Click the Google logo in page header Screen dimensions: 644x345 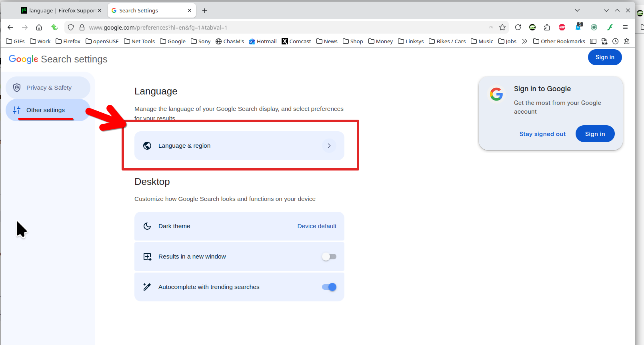click(24, 59)
